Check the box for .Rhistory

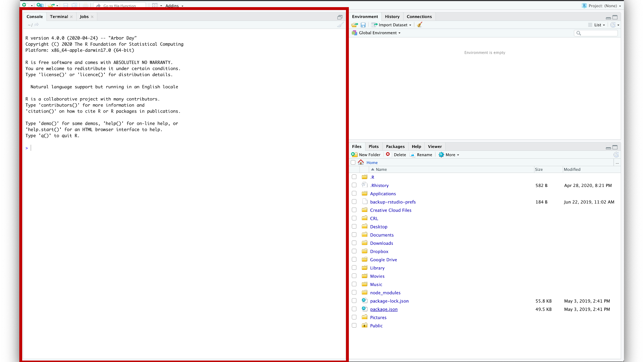tap(354, 185)
